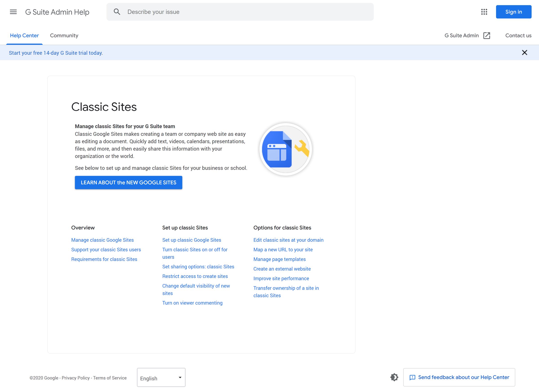Image resolution: width=539 pixels, height=392 pixels.
Task: Open the Google apps grid launcher
Action: pyautogui.click(x=484, y=12)
